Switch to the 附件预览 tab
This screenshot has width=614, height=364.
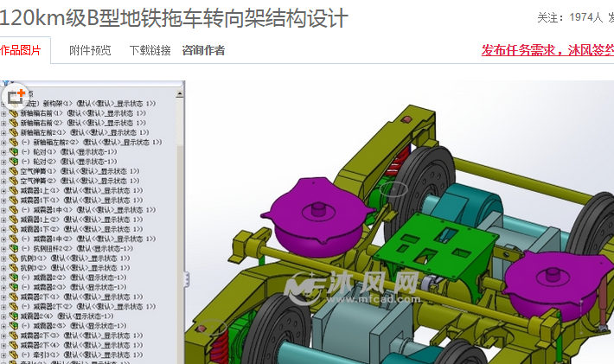[x=90, y=50]
